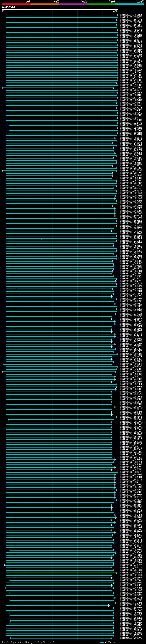Open the UniRef100_B6TD86 hit label
The image size is (146, 644).
(131, 20)
